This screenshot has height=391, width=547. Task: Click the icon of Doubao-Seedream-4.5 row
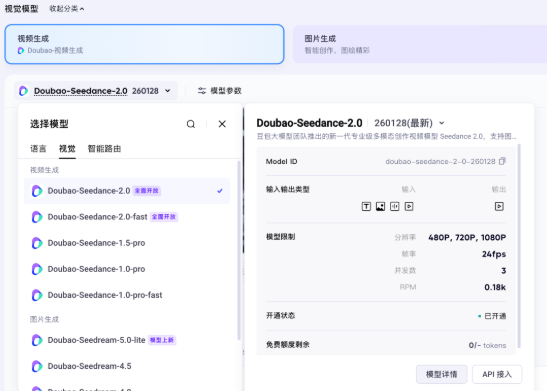click(37, 366)
